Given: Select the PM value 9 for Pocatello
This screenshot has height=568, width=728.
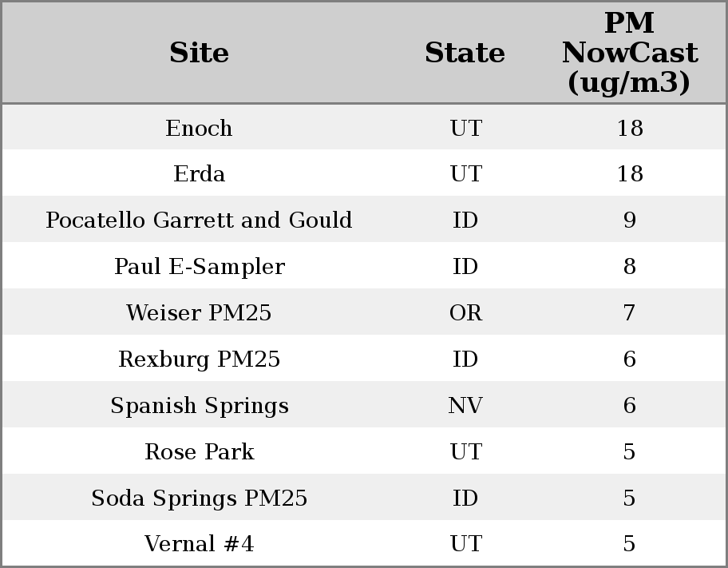Looking at the screenshot, I should tap(629, 220).
